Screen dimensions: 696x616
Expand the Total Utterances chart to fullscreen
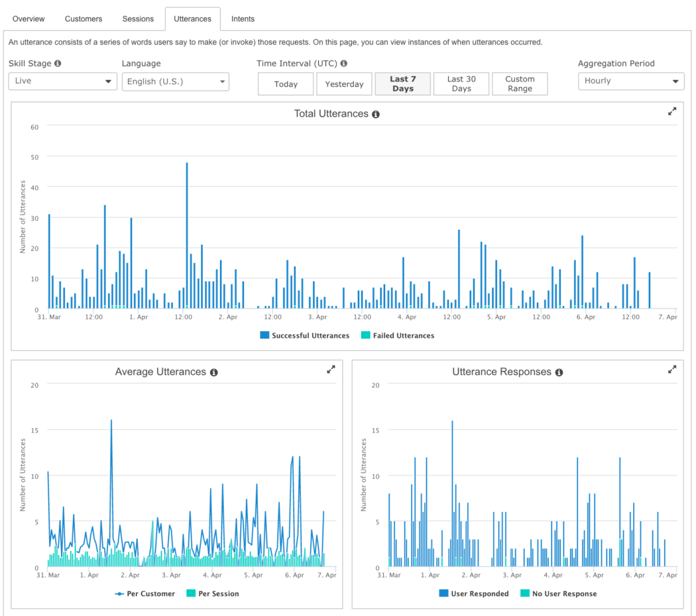[x=673, y=111]
